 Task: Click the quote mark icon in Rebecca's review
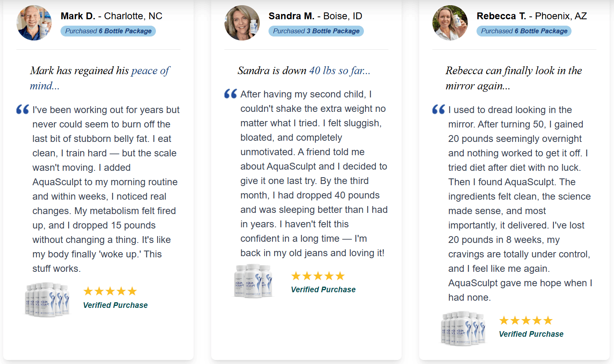tap(438, 109)
